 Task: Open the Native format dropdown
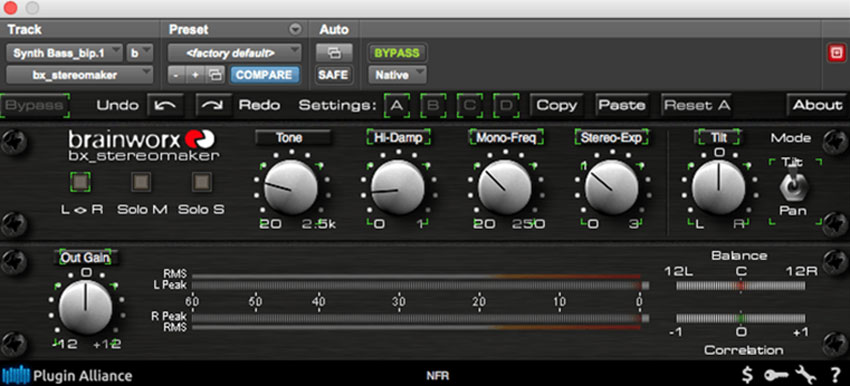coord(397,75)
